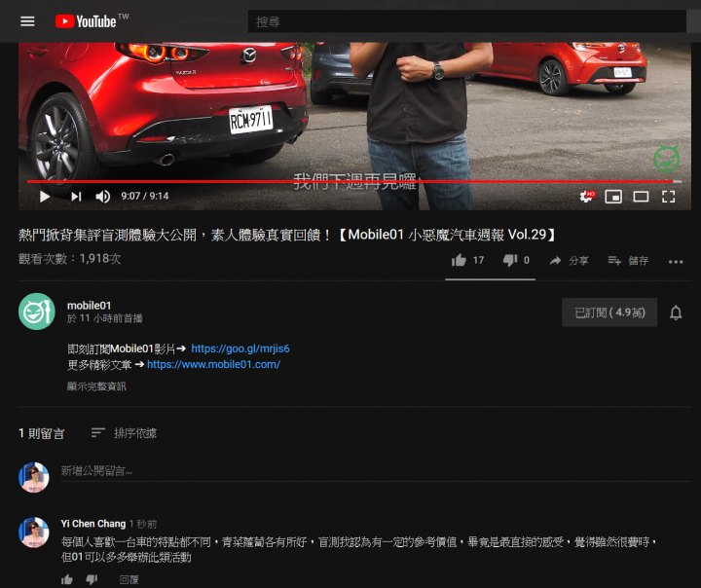Expand full description with 顯示完整資訊
Image resolution: width=701 pixels, height=588 pixels.
[96, 386]
